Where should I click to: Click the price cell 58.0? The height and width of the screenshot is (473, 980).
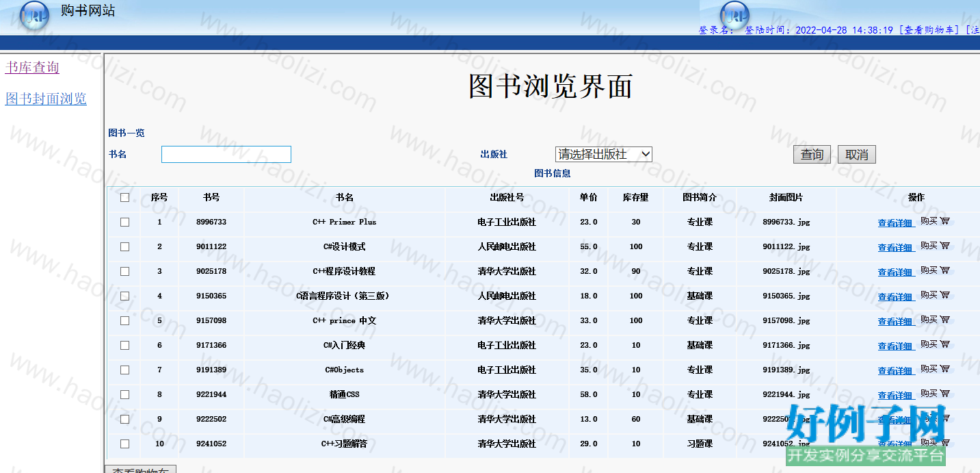588,394
